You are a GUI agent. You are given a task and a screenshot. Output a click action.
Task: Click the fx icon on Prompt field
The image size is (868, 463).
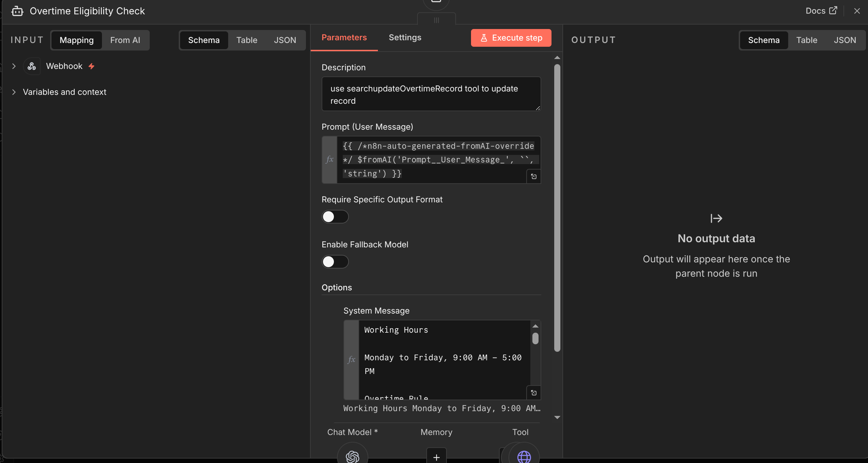329,159
